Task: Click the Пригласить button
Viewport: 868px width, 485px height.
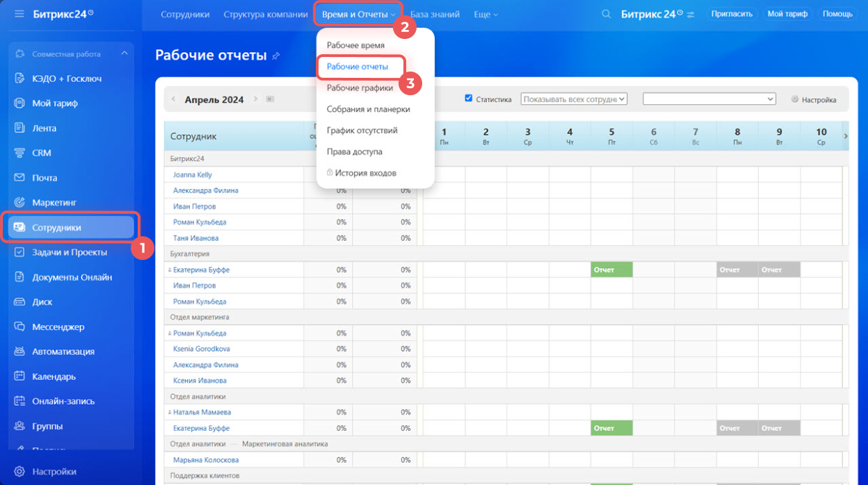Action: tap(732, 14)
